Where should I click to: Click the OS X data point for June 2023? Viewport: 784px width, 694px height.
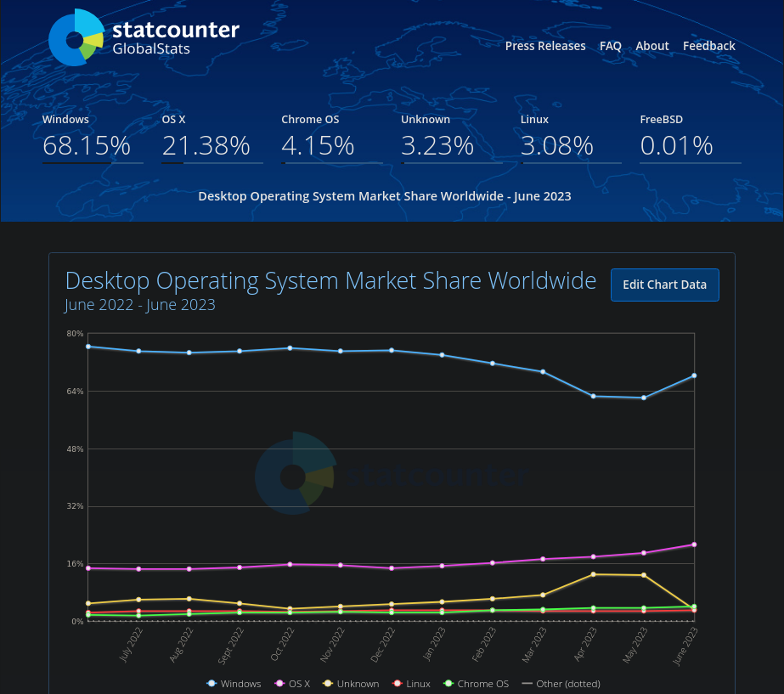(x=694, y=544)
